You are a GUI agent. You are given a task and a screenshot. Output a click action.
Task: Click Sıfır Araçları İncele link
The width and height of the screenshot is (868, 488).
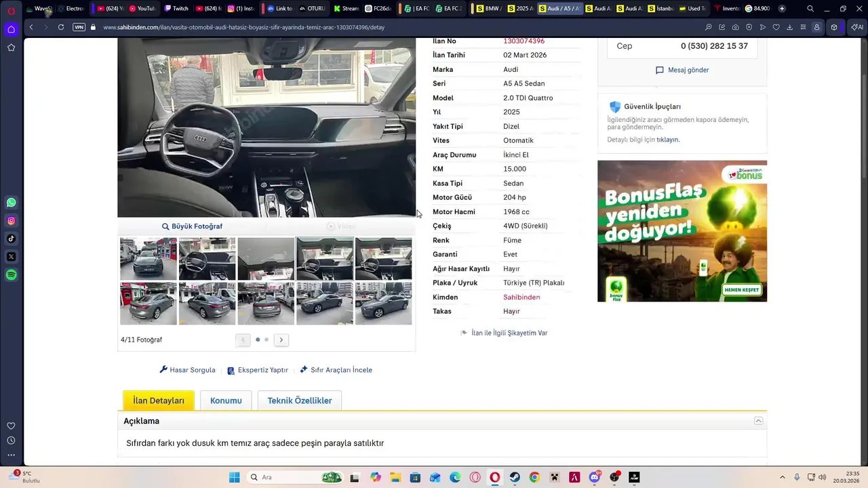(336, 370)
